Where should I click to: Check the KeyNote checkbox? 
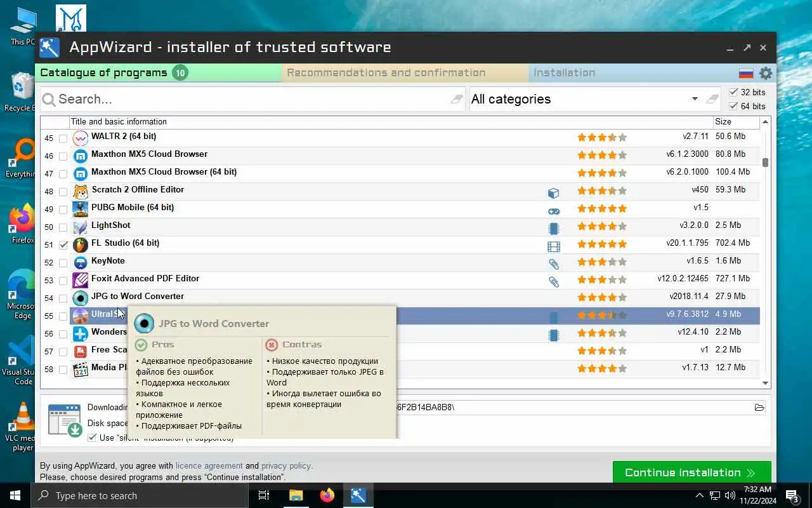click(63, 263)
